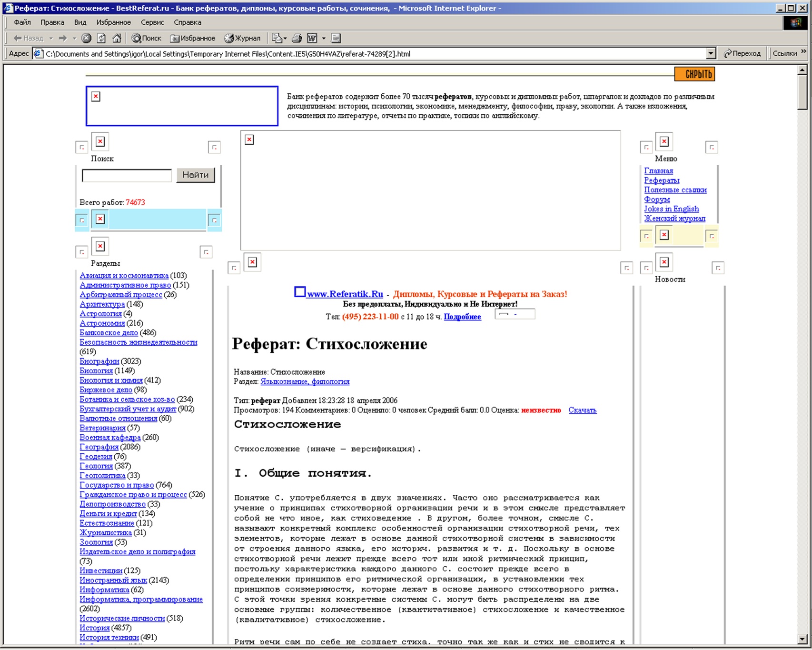Click the Discuss toolbar icon
Image resolution: width=812 pixels, height=650 pixels.
(336, 38)
